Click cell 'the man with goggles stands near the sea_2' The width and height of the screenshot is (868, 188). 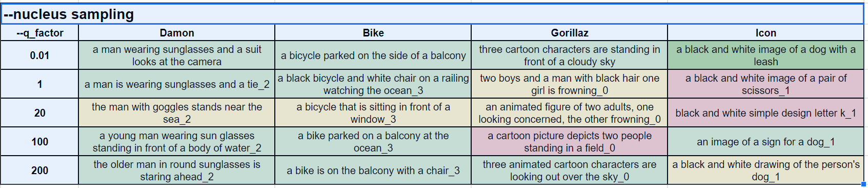177,113
